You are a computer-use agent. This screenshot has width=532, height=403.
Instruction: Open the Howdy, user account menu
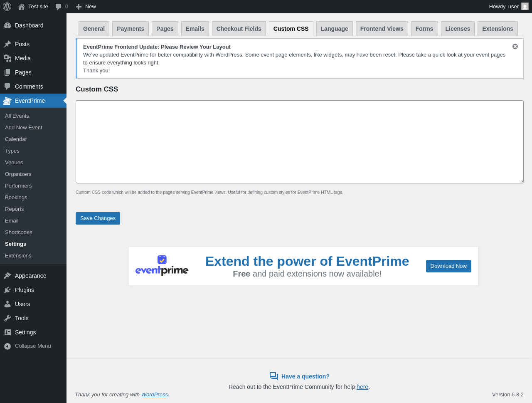point(509,7)
